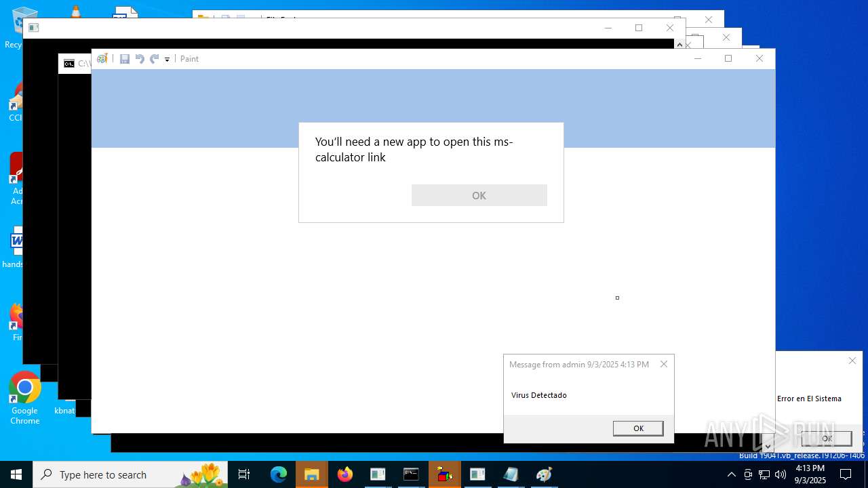Open the notification center icon
The image size is (868, 488).
click(x=846, y=474)
